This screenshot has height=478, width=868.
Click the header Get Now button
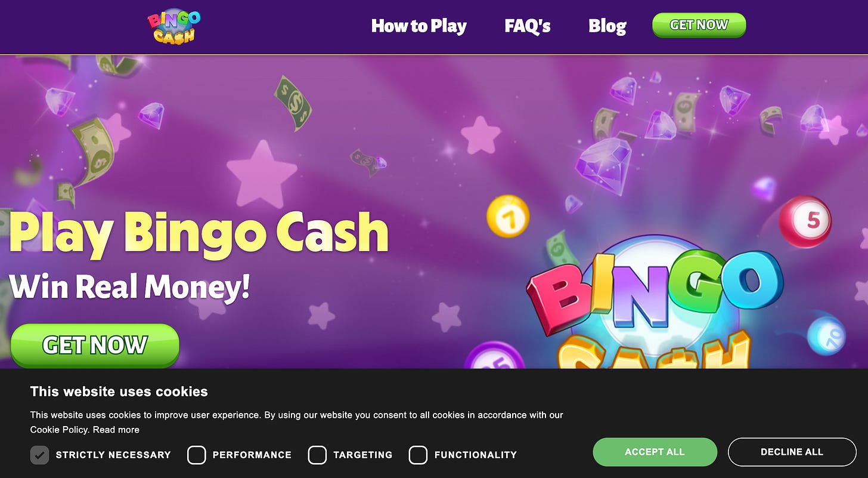pos(699,25)
